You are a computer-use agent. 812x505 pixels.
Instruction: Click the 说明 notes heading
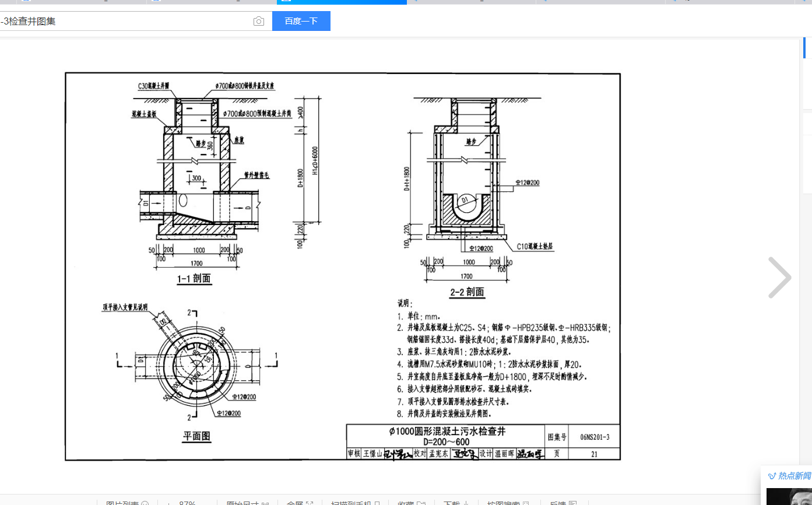[x=405, y=303]
